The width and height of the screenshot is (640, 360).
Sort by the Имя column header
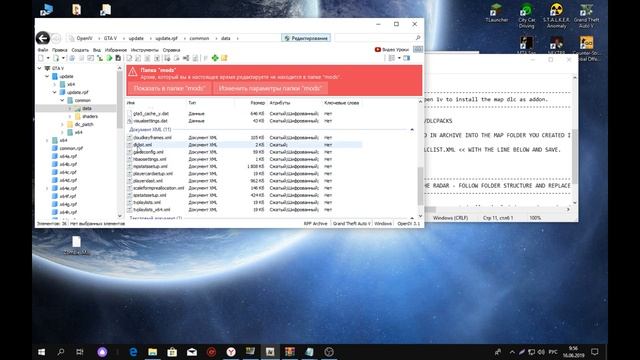pos(131,103)
